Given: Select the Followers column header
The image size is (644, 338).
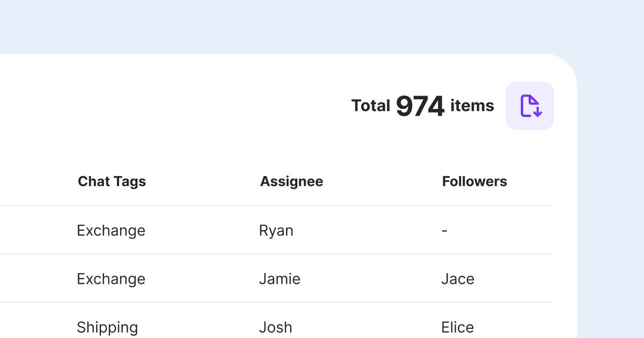Looking at the screenshot, I should pyautogui.click(x=474, y=181).
